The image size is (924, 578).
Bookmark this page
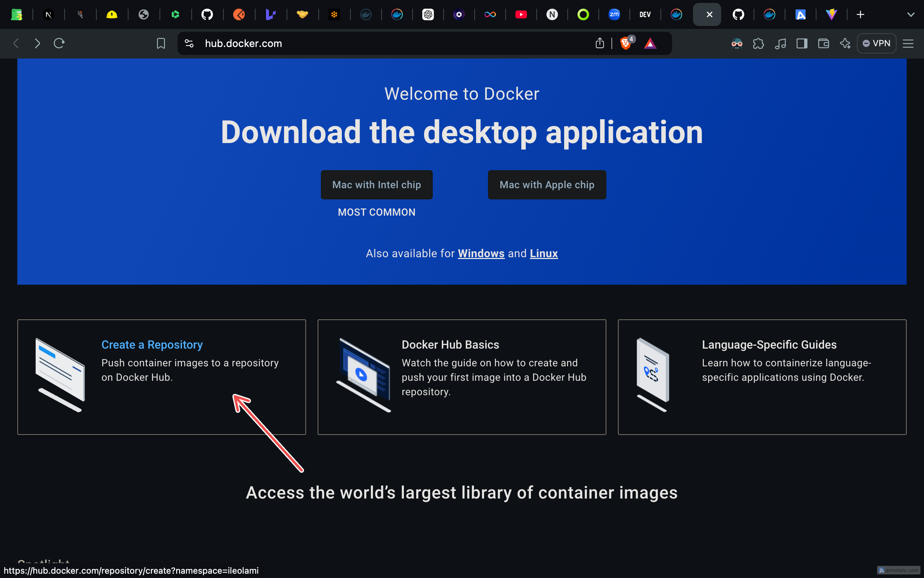[161, 43]
